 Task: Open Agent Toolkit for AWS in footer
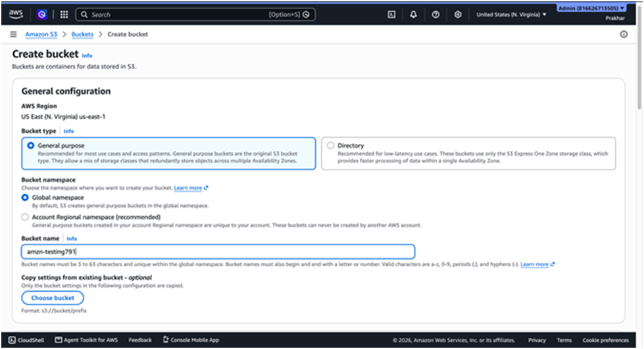[87, 340]
